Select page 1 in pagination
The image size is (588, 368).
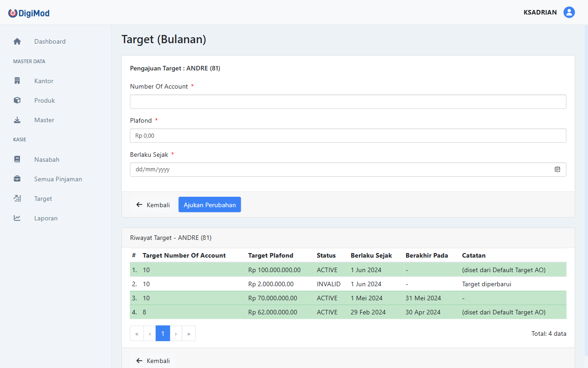coord(162,333)
